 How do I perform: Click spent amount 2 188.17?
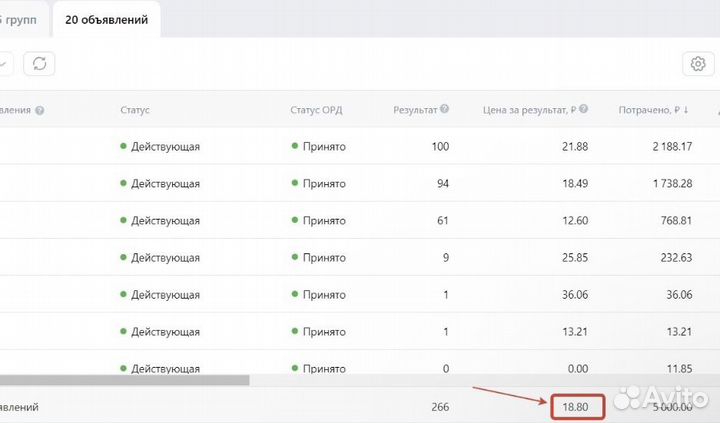(672, 147)
